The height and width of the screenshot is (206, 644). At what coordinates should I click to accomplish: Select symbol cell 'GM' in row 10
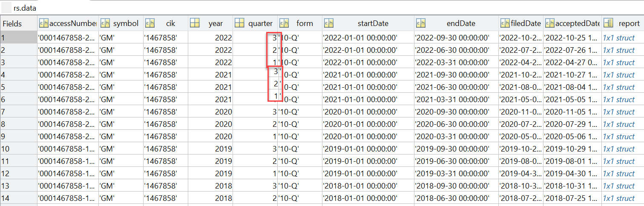pos(121,149)
